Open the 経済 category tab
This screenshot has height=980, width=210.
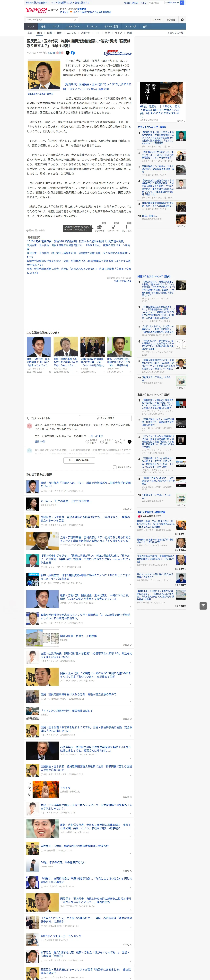(x=59, y=33)
